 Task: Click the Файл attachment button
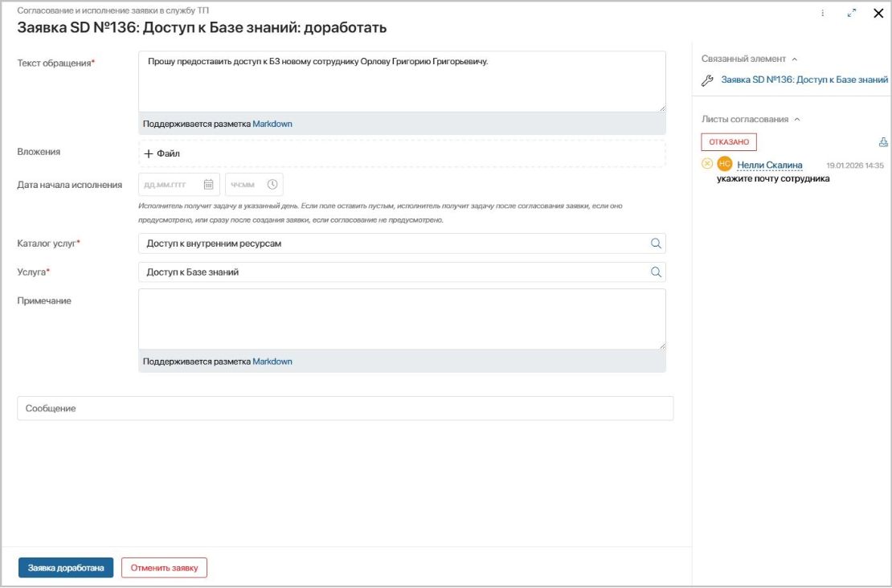tap(162, 153)
